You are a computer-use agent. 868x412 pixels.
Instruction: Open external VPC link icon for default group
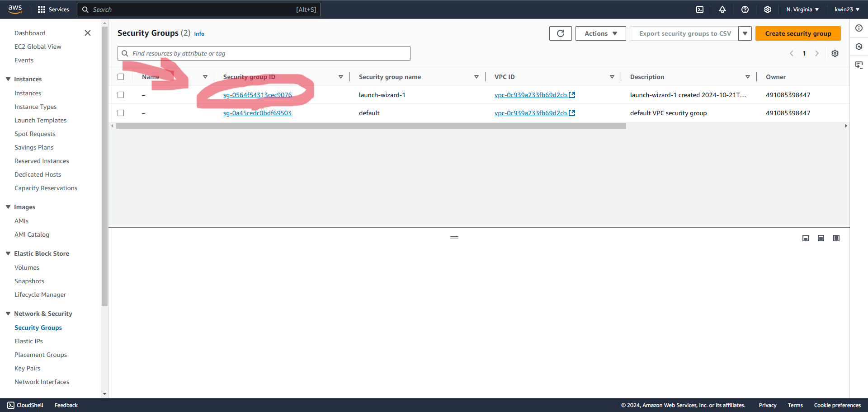pyautogui.click(x=572, y=113)
